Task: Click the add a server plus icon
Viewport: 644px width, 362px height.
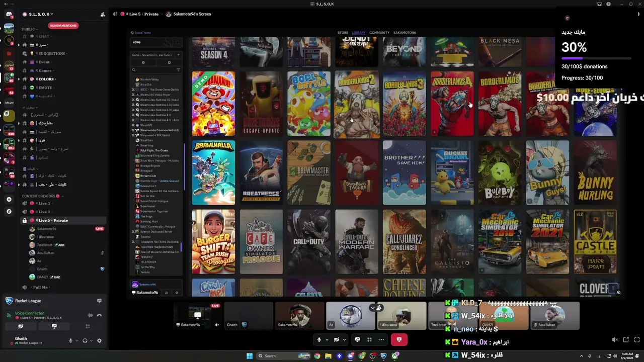Action: pyautogui.click(x=9, y=199)
